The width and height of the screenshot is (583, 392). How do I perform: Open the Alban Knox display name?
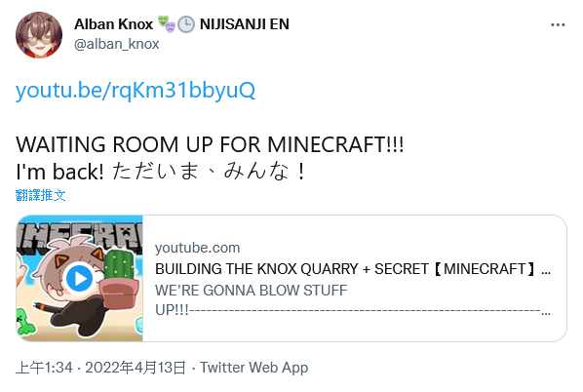113,24
